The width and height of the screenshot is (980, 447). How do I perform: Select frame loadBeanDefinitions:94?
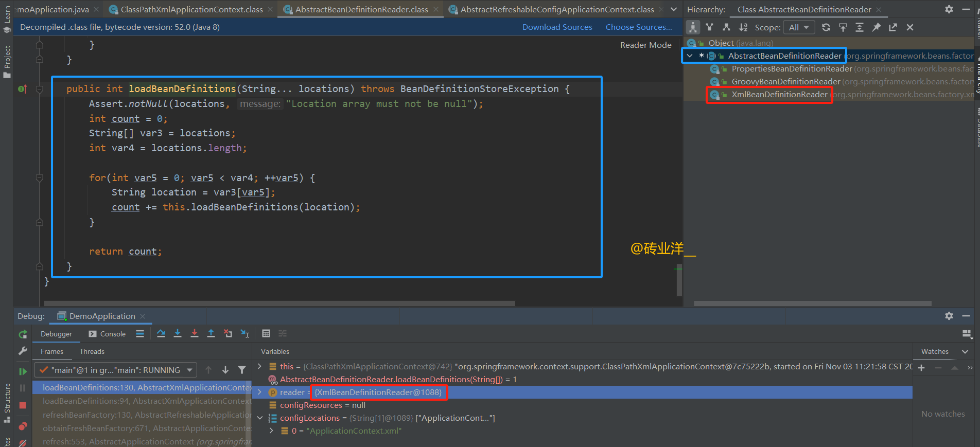[142, 401]
